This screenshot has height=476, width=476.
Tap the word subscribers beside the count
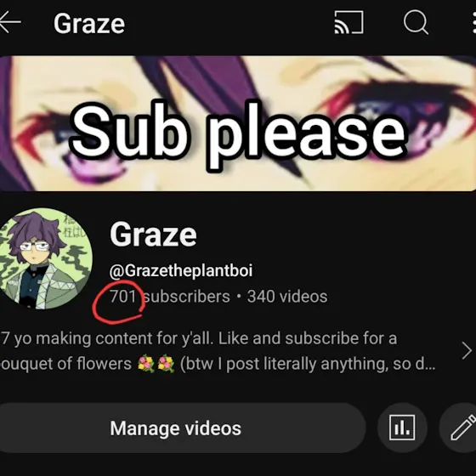point(187,297)
